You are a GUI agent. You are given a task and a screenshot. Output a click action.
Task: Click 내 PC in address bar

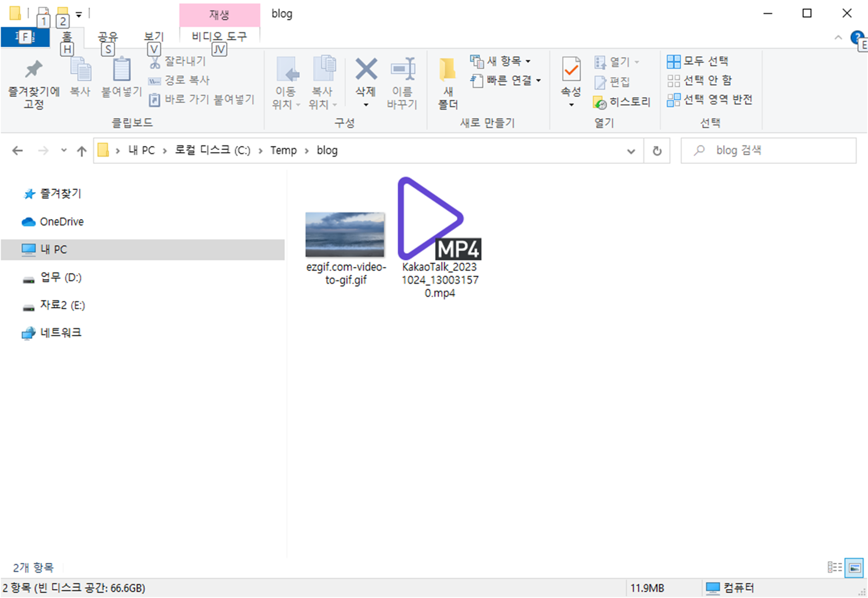142,150
